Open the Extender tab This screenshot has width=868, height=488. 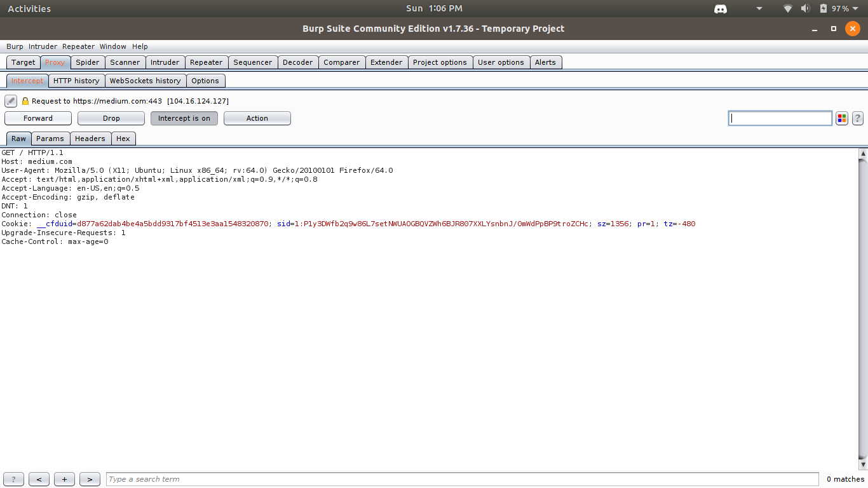tap(386, 62)
